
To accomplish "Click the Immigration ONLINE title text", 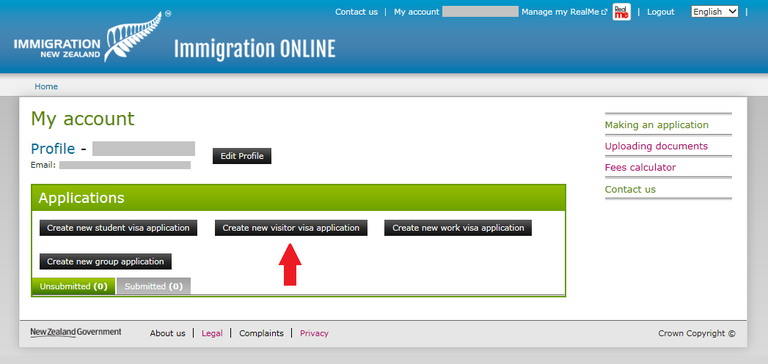I will (255, 49).
